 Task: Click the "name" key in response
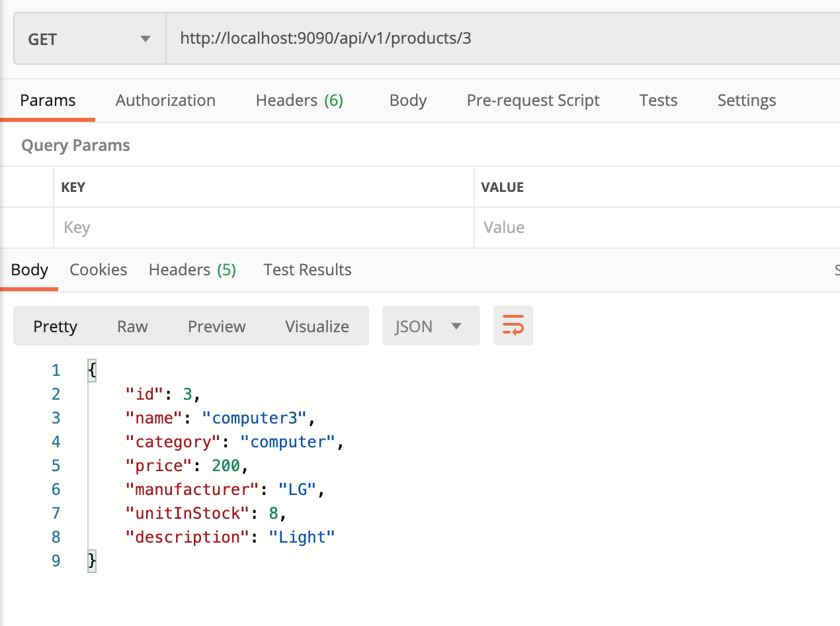pyautogui.click(x=153, y=418)
